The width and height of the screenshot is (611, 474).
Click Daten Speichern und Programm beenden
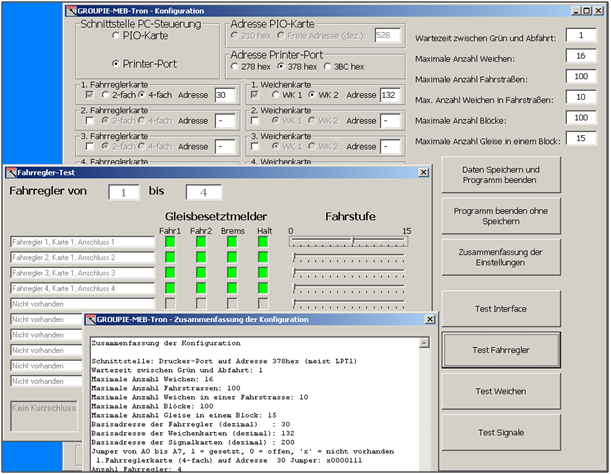(501, 175)
